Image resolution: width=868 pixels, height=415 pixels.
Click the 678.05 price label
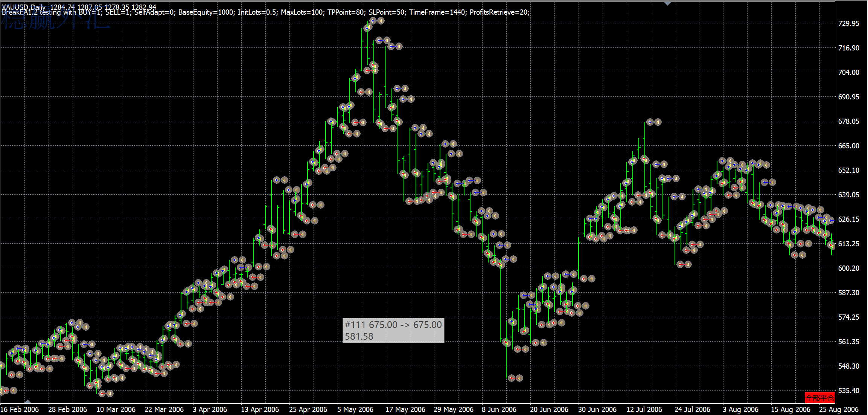849,121
